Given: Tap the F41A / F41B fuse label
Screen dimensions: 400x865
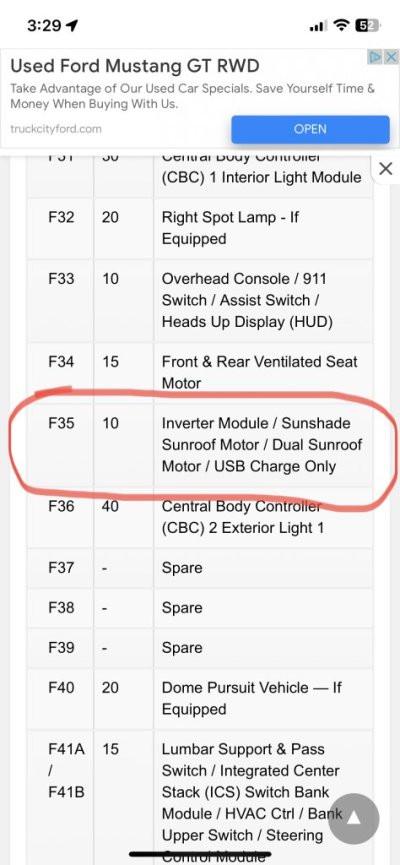Looking at the screenshot, I should [x=66, y=771].
